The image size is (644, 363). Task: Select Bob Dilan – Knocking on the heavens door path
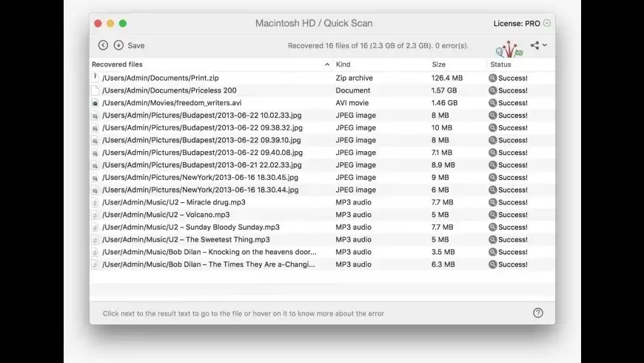(209, 252)
